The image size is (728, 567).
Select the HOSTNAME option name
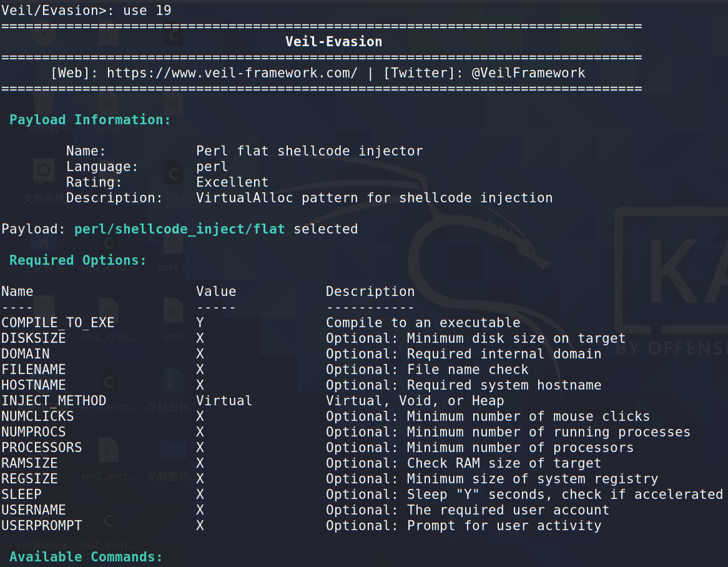click(33, 385)
